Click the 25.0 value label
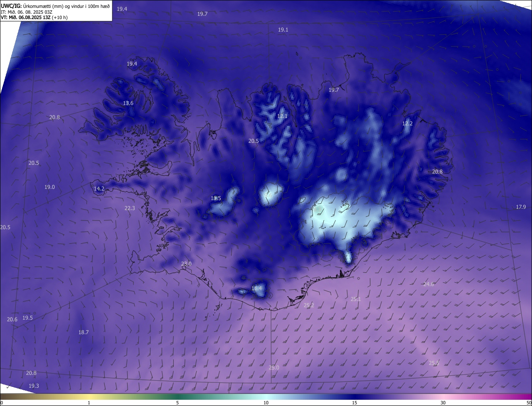Image resolution: width=532 pixels, height=406 pixels. [274, 368]
